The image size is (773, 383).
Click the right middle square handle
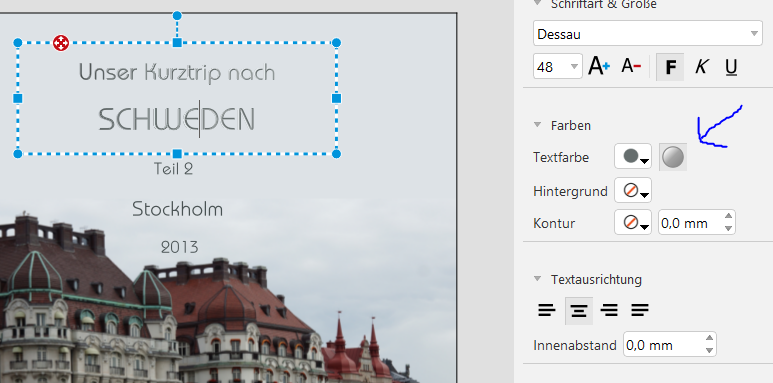(336, 99)
